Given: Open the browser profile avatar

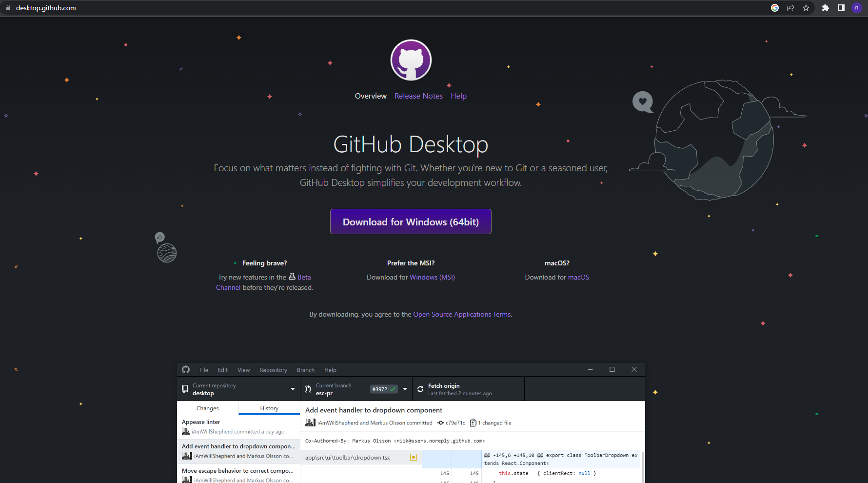Looking at the screenshot, I should point(857,8).
